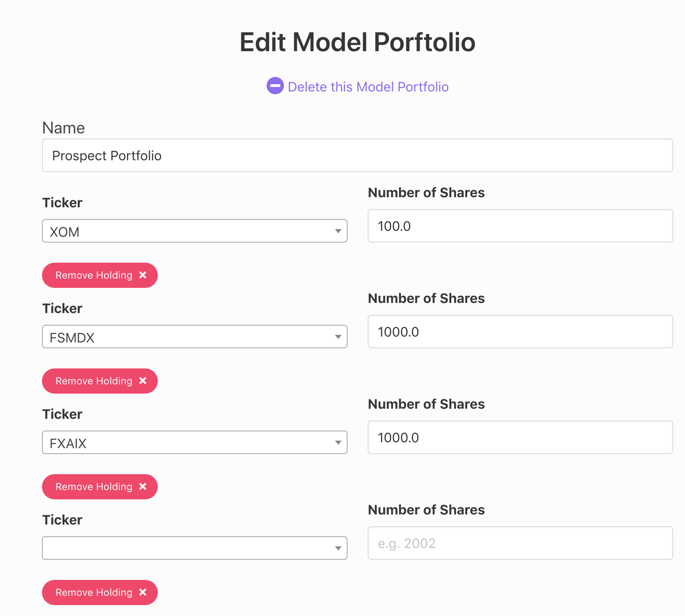Click the X icon on FXAIX's Remove Holding

tap(143, 486)
